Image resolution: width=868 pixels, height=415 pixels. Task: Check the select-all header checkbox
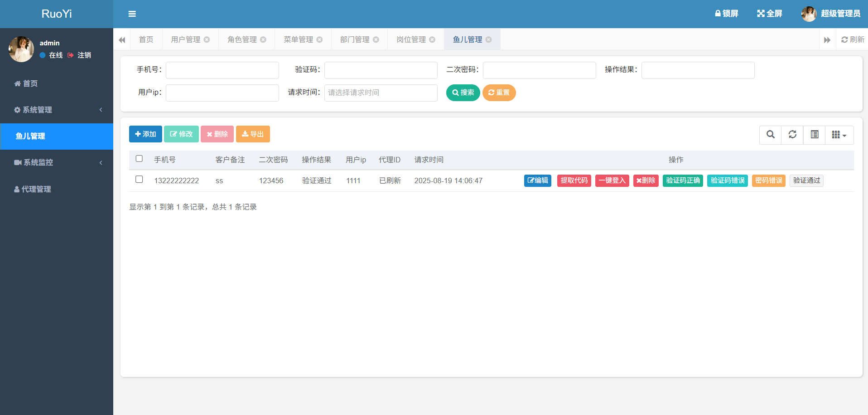pos(139,159)
